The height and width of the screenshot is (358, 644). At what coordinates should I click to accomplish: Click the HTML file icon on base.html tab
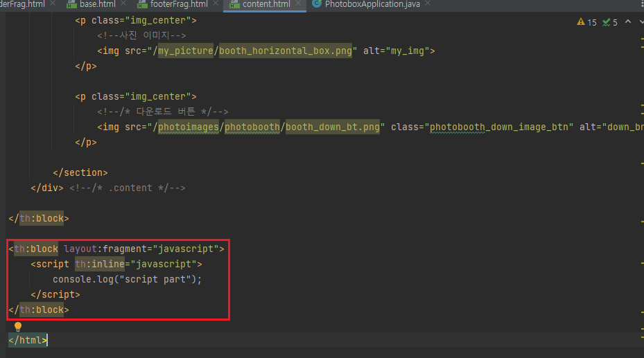click(71, 4)
